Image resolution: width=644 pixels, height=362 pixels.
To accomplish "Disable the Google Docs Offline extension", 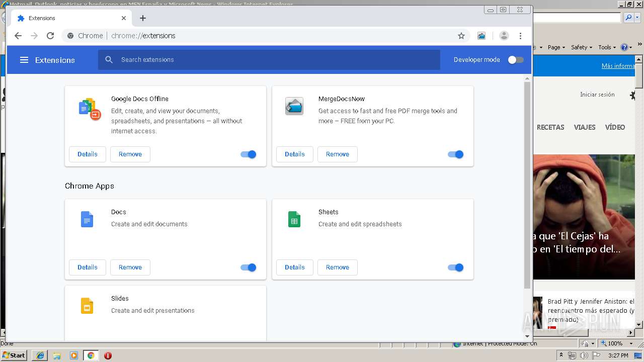I will 249,154.
